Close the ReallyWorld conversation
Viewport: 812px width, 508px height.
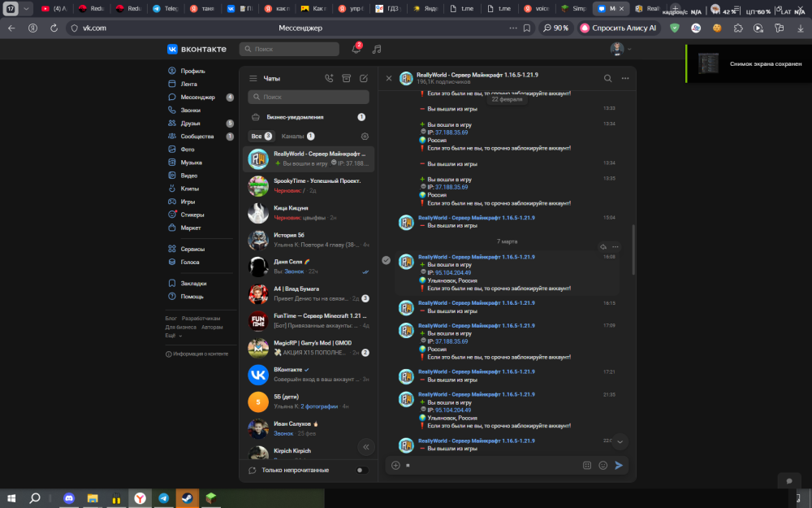(x=389, y=78)
